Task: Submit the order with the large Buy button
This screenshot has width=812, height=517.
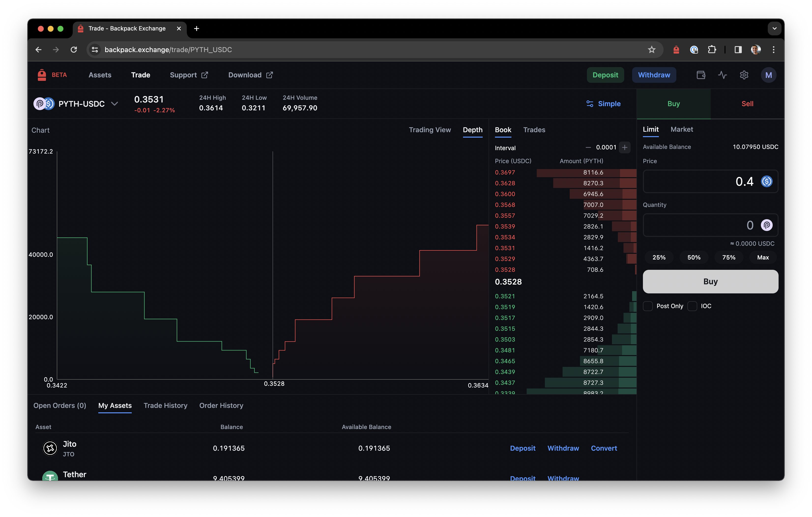Action: click(x=710, y=282)
